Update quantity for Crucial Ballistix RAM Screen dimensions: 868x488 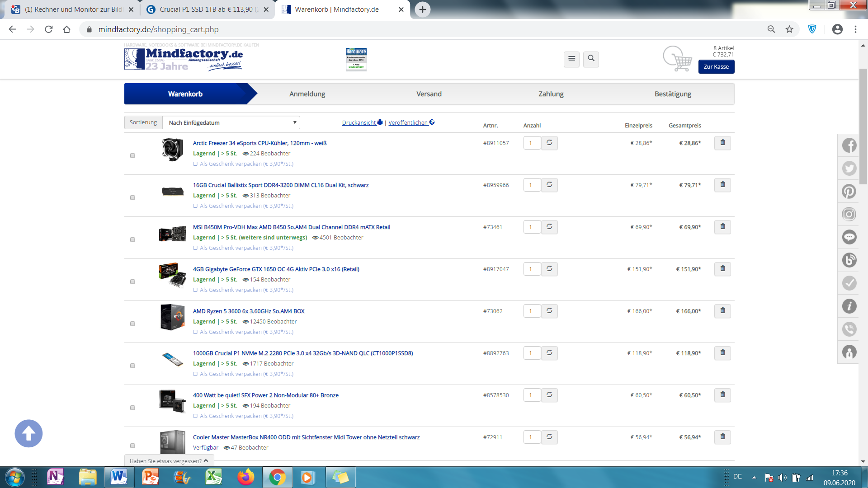(549, 185)
